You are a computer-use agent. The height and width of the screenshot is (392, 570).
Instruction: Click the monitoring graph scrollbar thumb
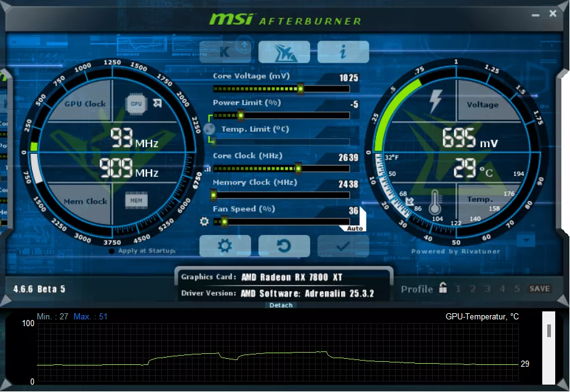549,330
